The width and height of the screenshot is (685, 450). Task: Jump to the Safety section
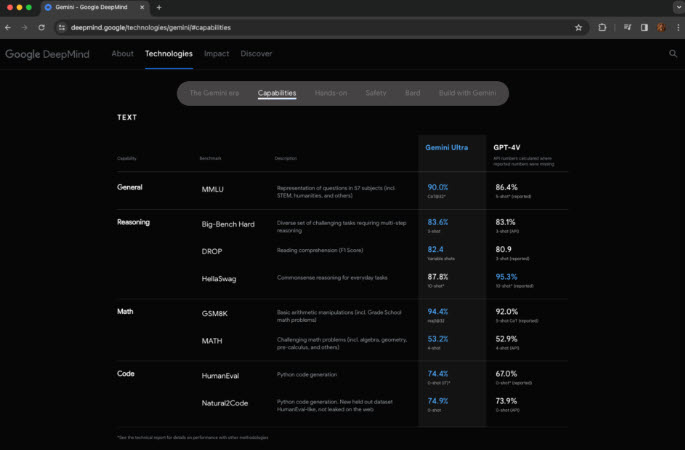[376, 93]
